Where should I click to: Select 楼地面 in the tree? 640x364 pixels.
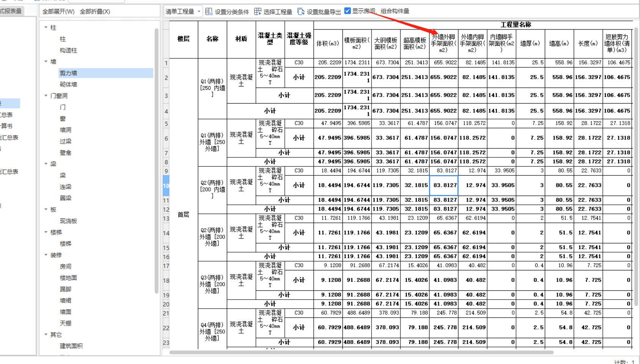[68, 278]
